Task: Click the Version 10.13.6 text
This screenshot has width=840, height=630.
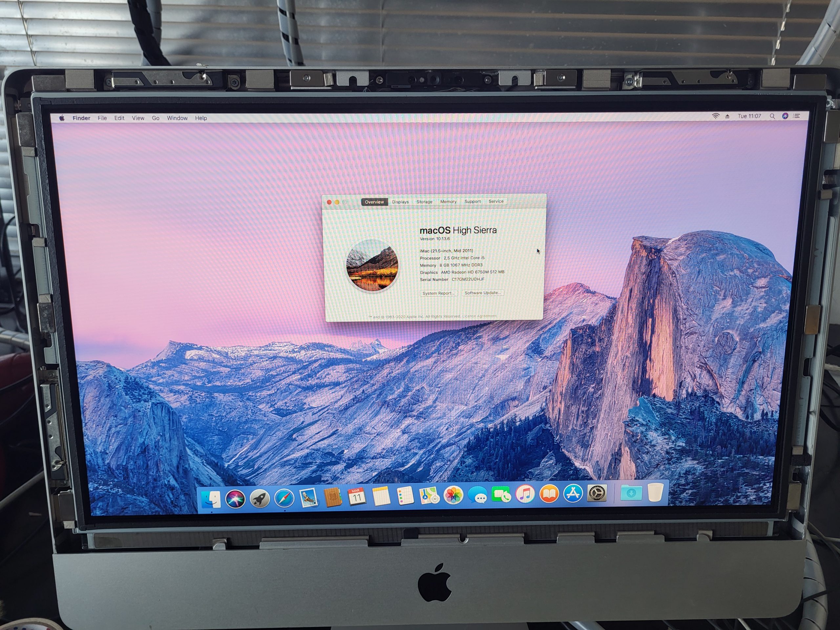Action: point(434,239)
